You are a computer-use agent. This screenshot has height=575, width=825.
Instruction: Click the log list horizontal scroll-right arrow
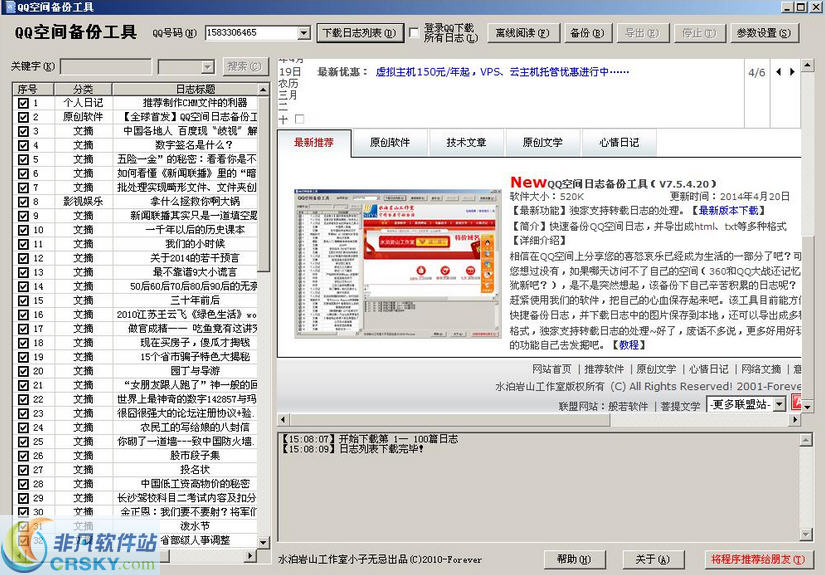click(251, 556)
